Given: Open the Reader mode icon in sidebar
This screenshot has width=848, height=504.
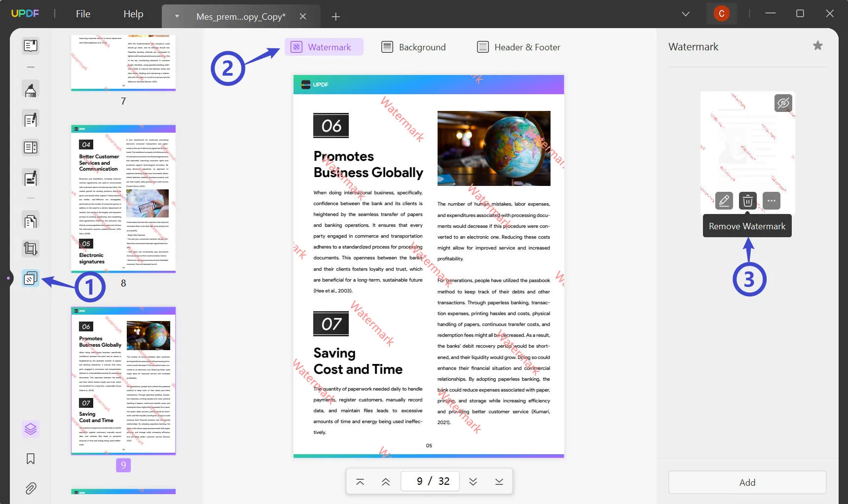Looking at the screenshot, I should [31, 46].
